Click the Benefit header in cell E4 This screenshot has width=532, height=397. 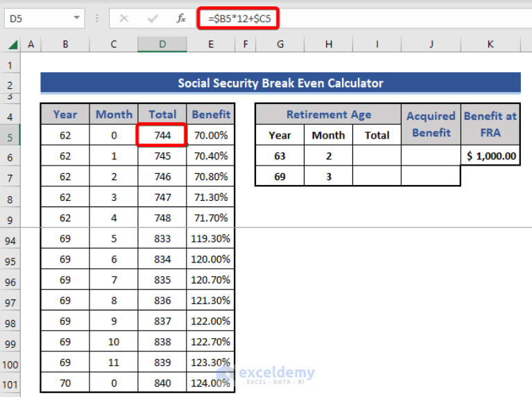pyautogui.click(x=211, y=114)
